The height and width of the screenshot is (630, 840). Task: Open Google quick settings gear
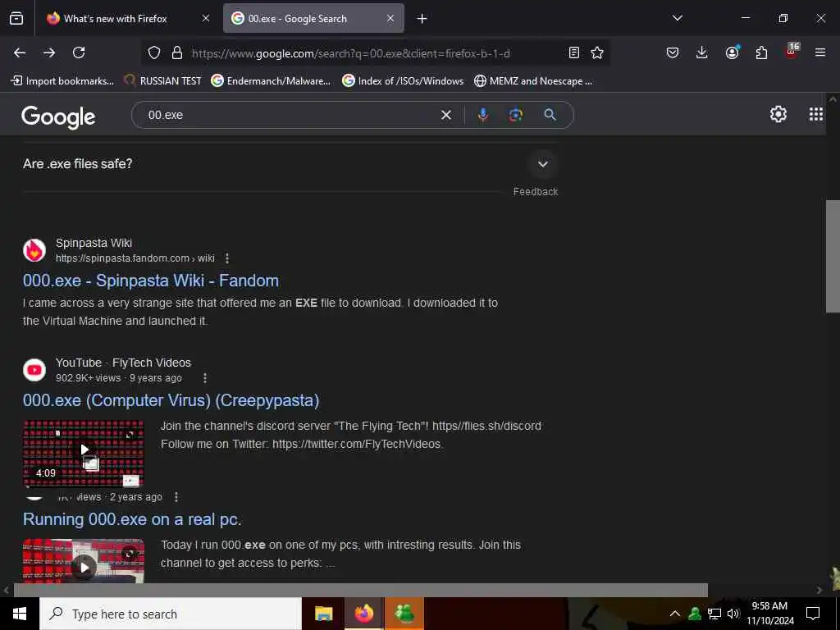[778, 114]
